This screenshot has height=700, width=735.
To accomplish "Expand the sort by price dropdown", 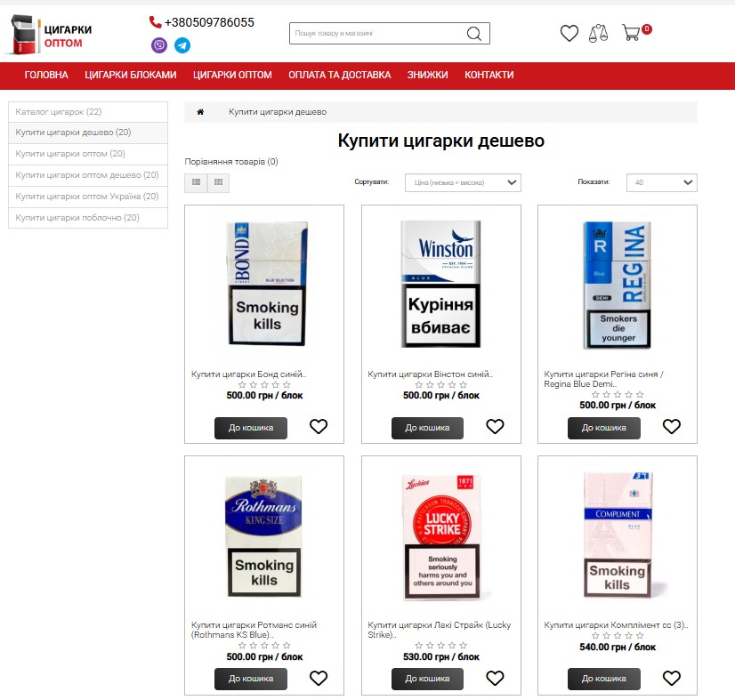I will coord(463,182).
